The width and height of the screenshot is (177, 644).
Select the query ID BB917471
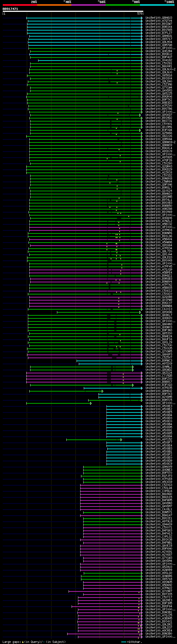pyautogui.click(x=10, y=9)
